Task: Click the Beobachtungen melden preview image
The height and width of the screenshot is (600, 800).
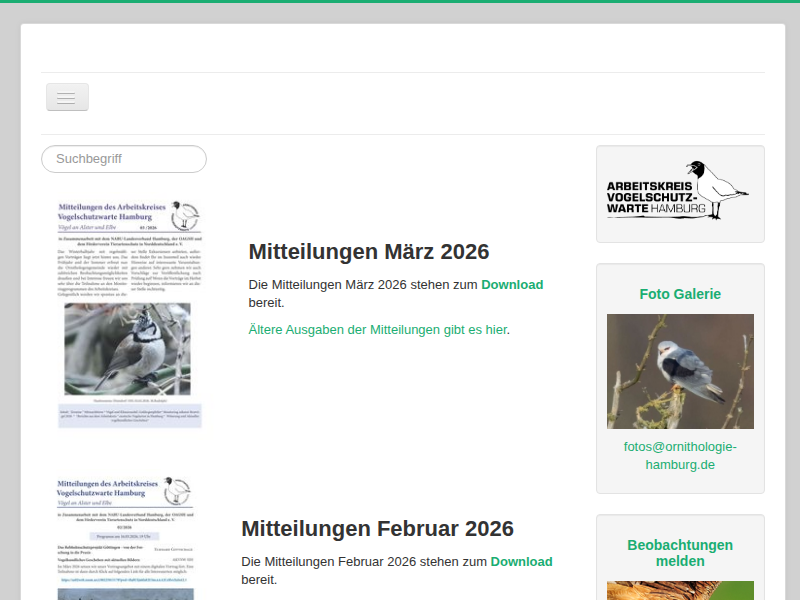Action: tap(680, 590)
